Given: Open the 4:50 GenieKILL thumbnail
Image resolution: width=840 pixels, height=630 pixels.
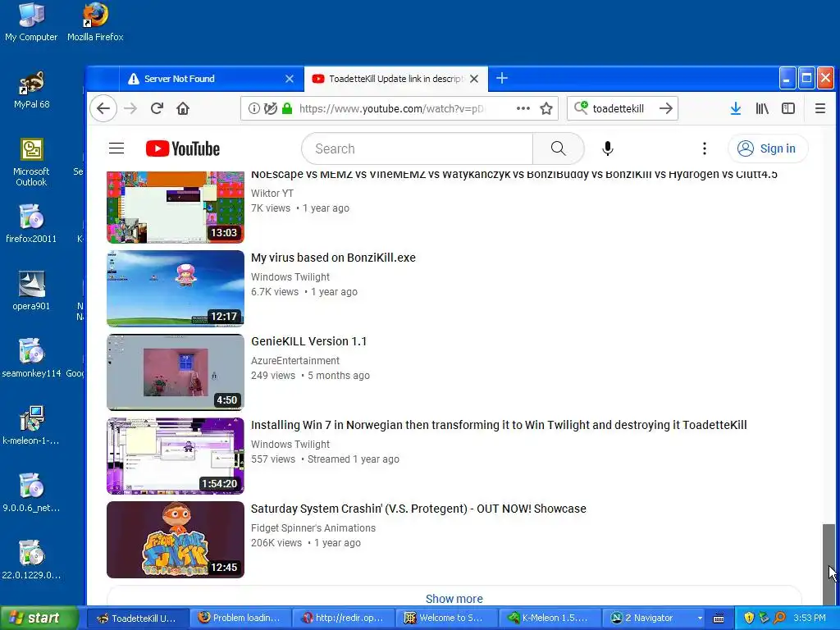Looking at the screenshot, I should 176,372.
